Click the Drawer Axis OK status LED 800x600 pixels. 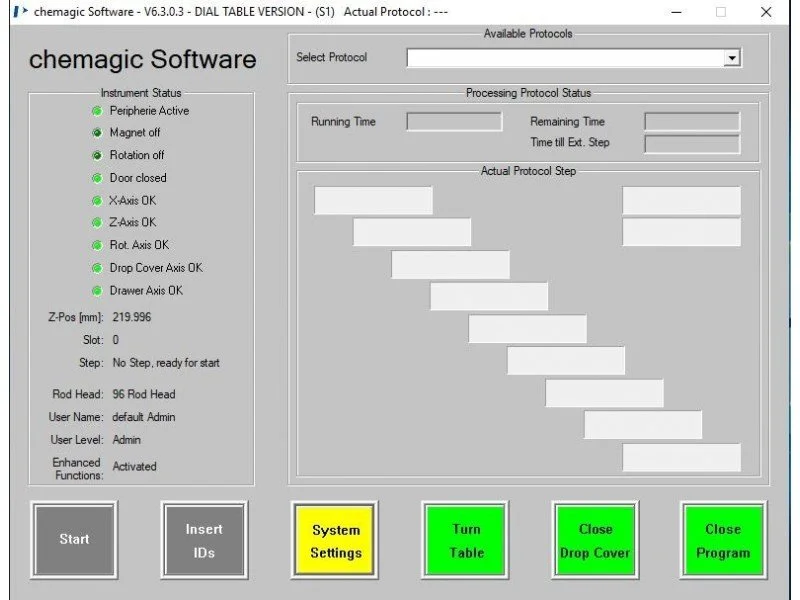coord(97,291)
